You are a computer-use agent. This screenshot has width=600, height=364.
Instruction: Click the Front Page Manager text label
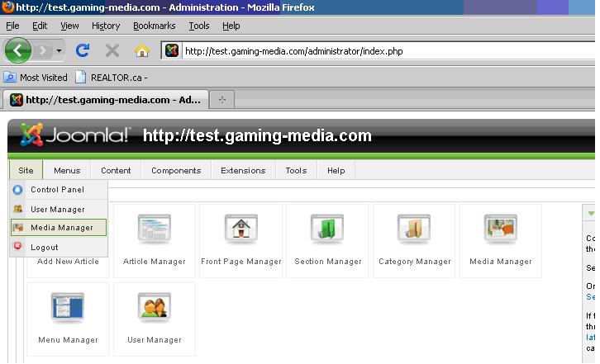pos(241,262)
